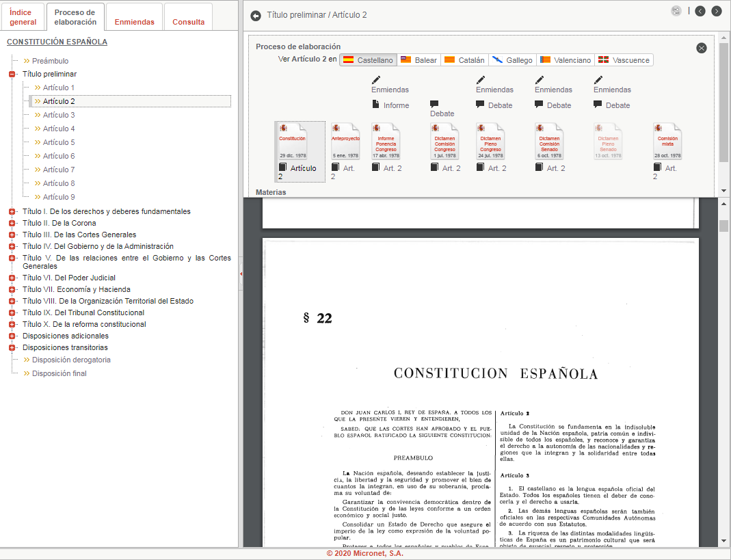
Task: Click the Título VII. Economía y Hacienda label
Action: (x=77, y=289)
